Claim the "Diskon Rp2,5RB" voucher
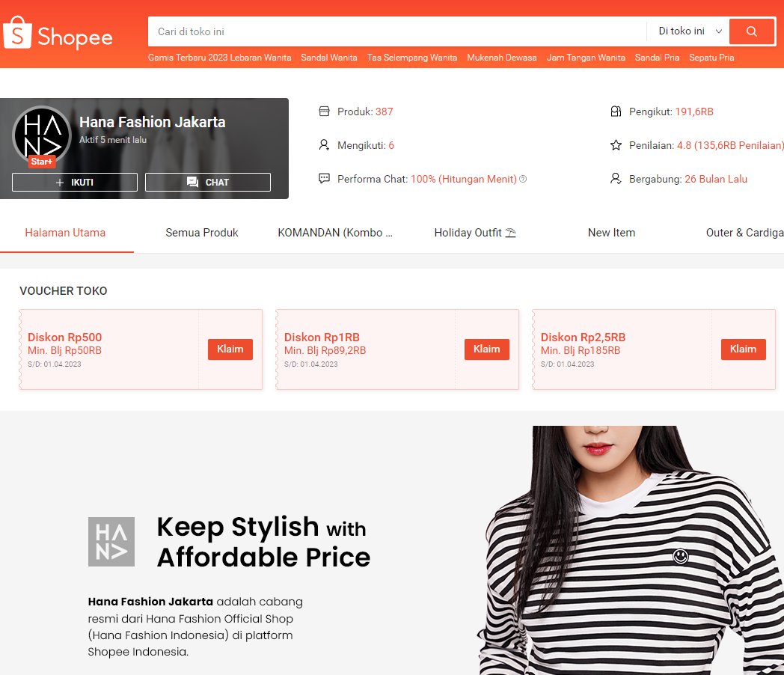Viewport: 784px width, 675px height. coord(743,349)
